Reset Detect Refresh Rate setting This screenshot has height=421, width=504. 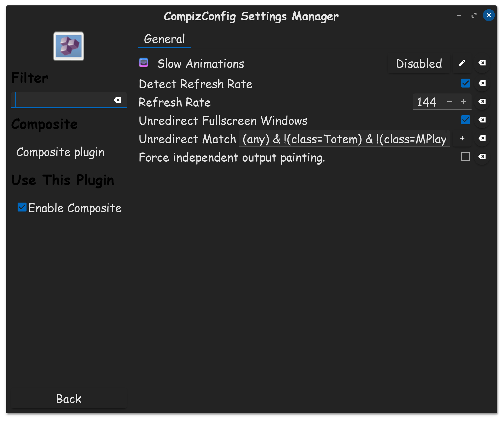[x=482, y=83]
